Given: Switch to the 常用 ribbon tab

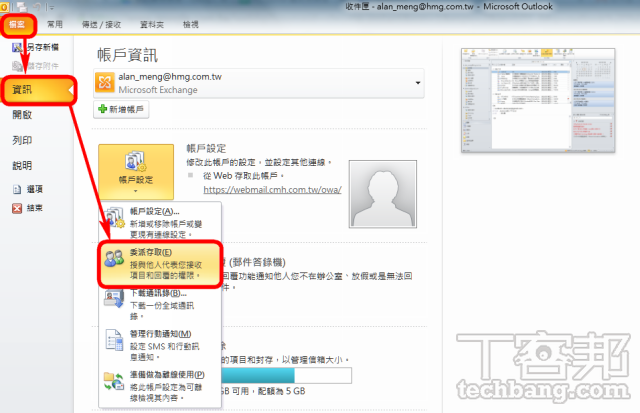Looking at the screenshot, I should (x=55, y=24).
